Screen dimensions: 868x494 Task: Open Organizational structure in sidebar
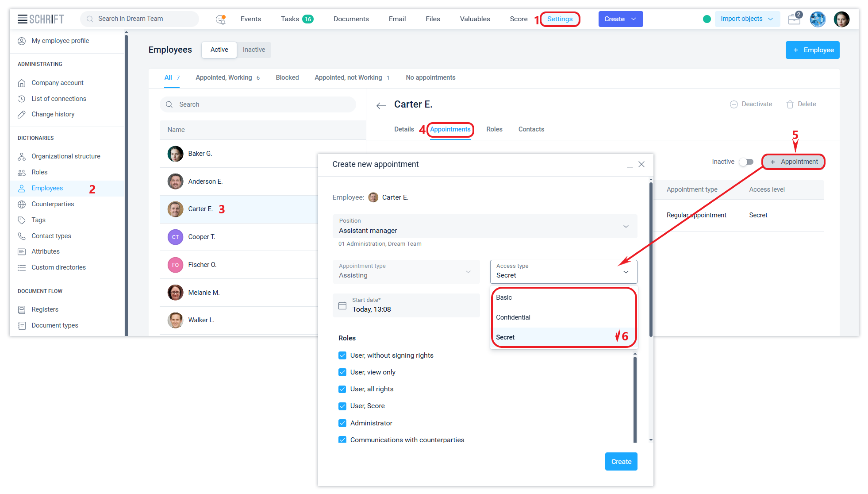coord(65,156)
